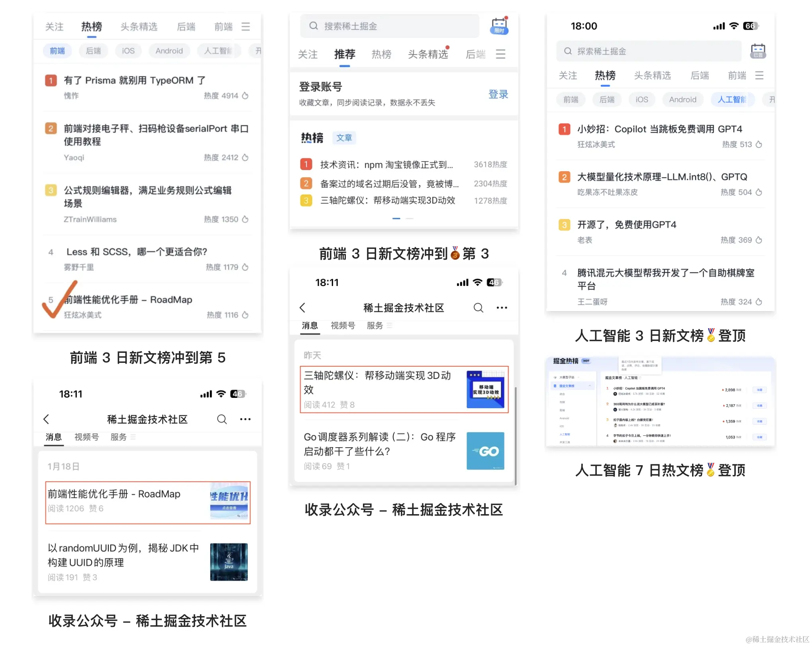Click the flame icon next to 热度 369

click(759, 240)
